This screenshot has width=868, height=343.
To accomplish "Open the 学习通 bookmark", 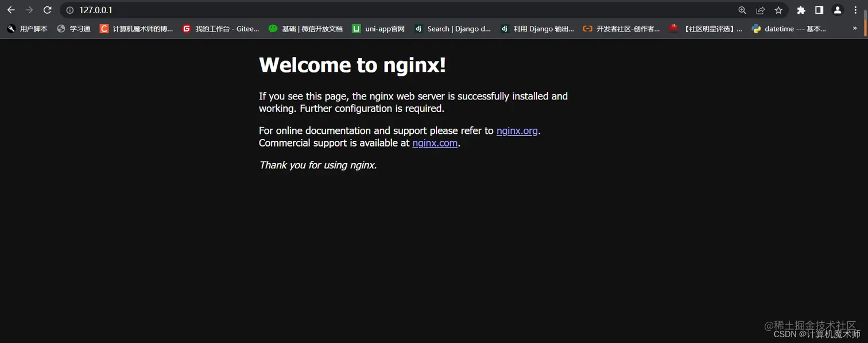I will point(74,29).
